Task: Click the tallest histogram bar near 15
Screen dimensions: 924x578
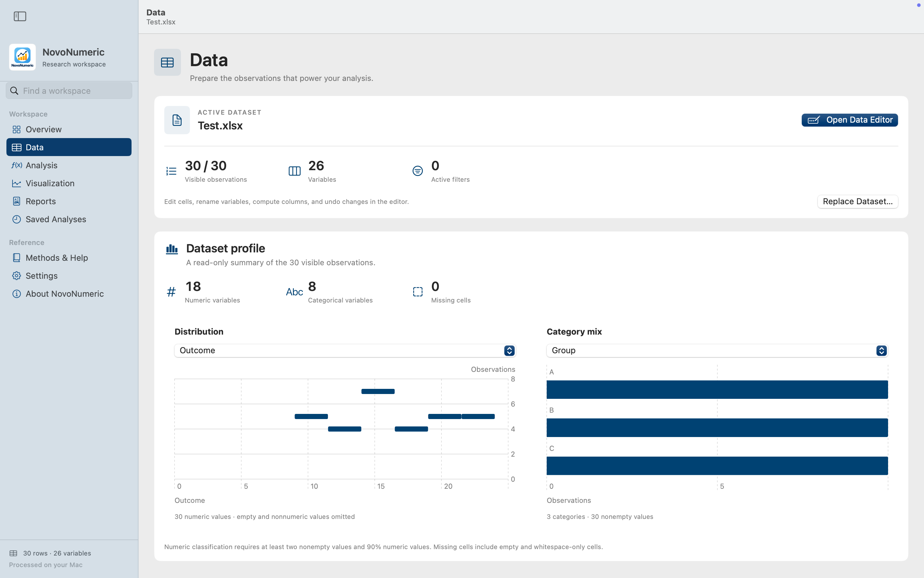Action: (378, 391)
